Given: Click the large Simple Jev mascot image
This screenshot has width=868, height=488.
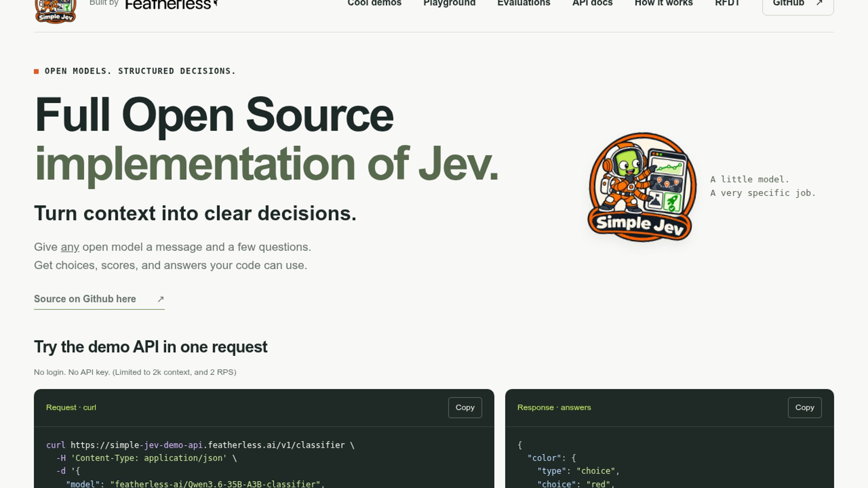Looking at the screenshot, I should pos(642,187).
